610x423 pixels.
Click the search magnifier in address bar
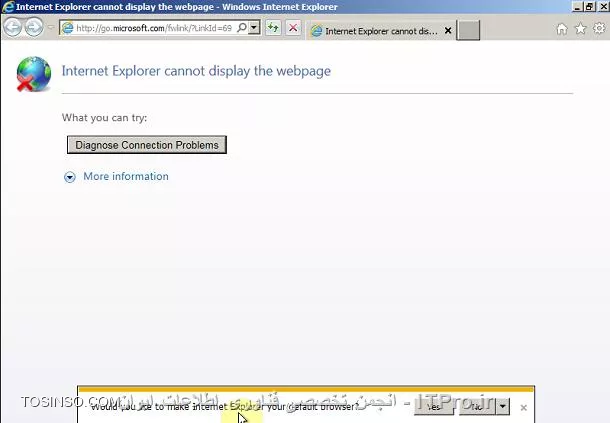pos(242,28)
